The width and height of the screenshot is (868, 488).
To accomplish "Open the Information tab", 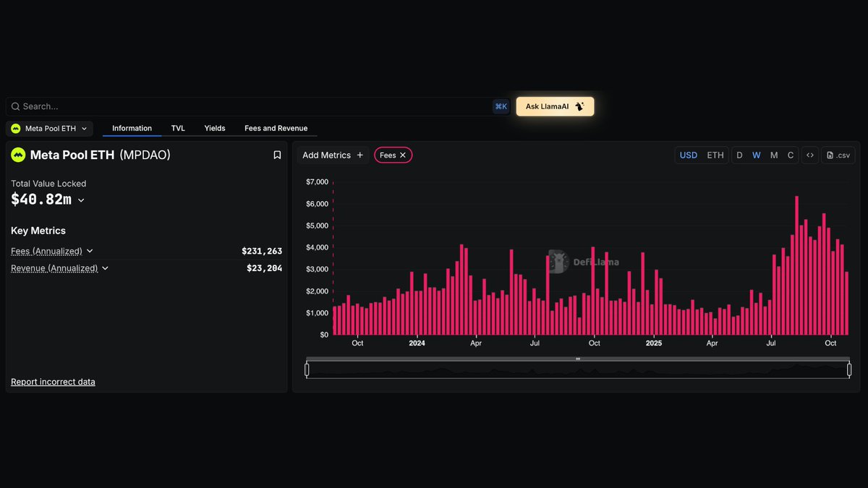I will tap(132, 129).
